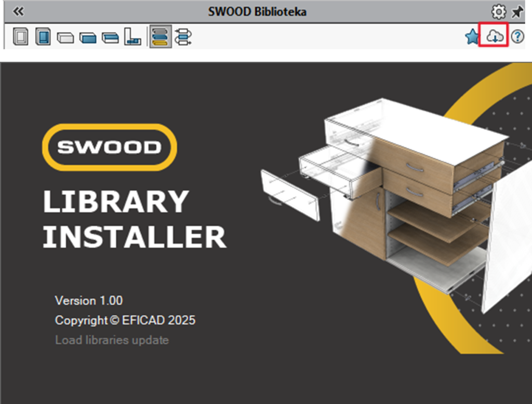Select the box icon with blue front face

(x=88, y=37)
